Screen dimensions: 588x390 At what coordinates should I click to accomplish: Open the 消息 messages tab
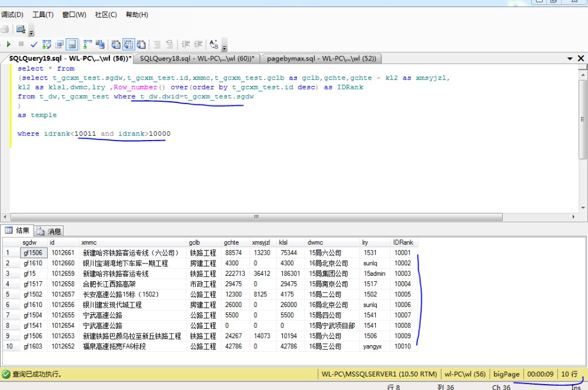click(x=49, y=231)
